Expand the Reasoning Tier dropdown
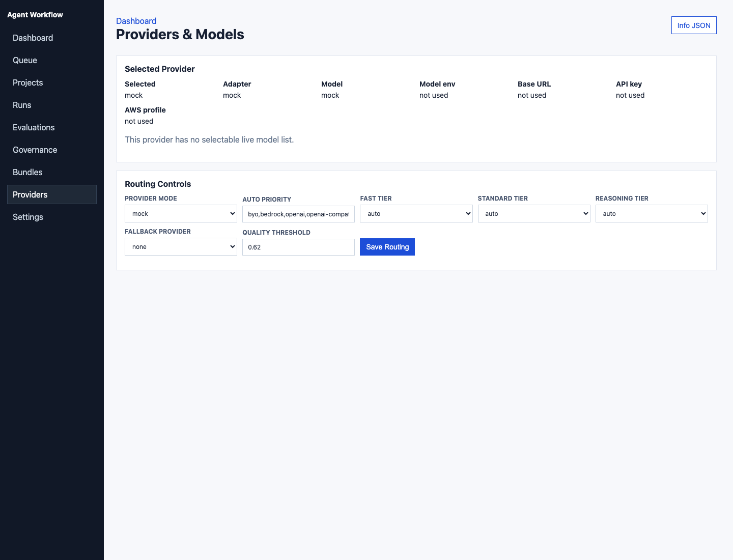 [652, 214]
